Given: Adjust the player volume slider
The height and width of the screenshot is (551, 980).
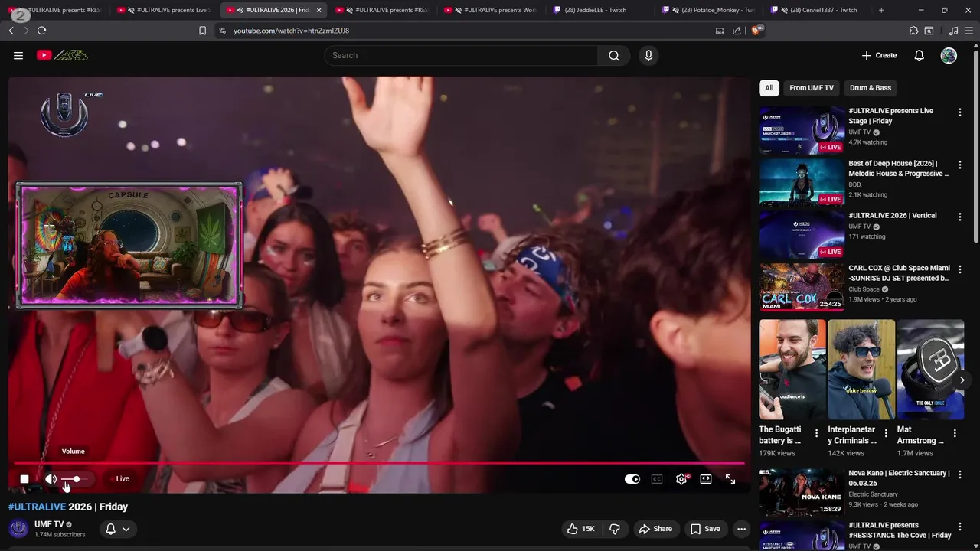Looking at the screenshot, I should point(76,479).
